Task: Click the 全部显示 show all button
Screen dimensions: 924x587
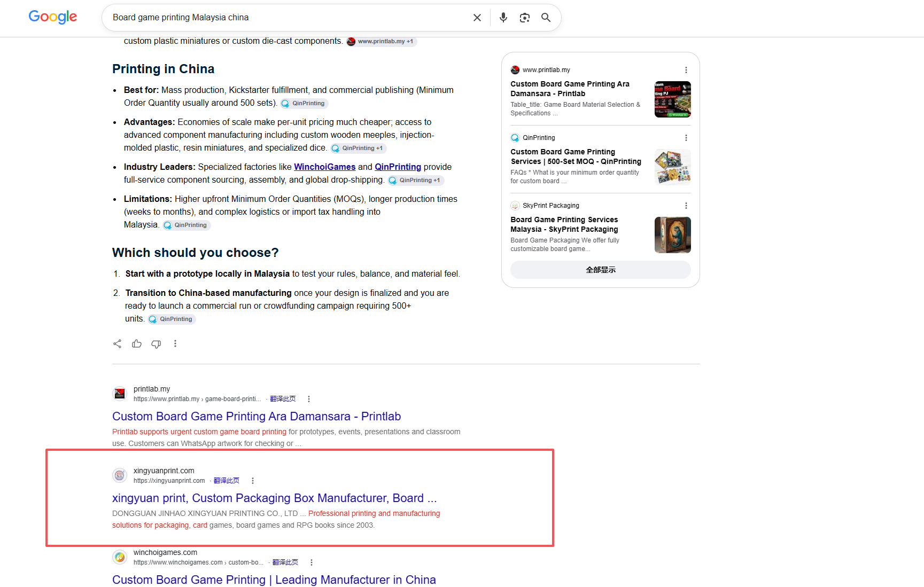Action: 601,270
